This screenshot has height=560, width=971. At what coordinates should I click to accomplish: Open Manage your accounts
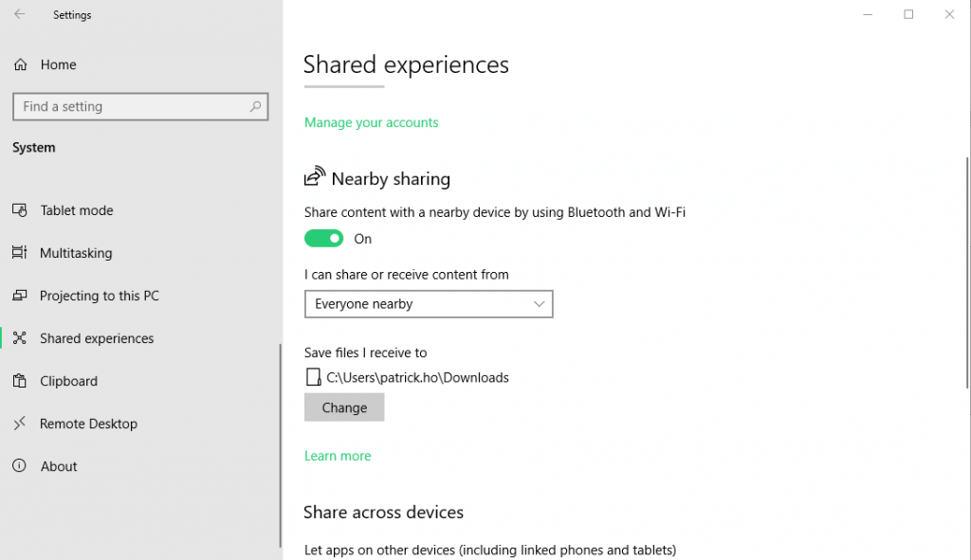coord(371,122)
